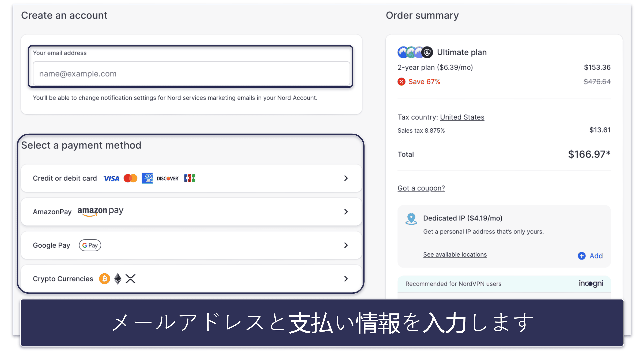
Task: Select the Google Pay label
Action: (x=51, y=245)
